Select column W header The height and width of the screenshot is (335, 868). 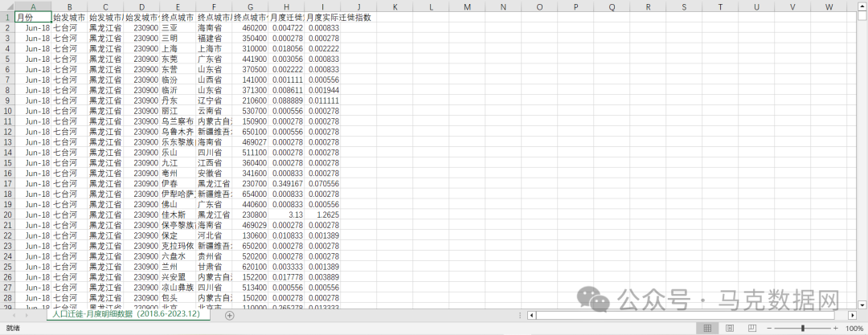[x=829, y=6]
